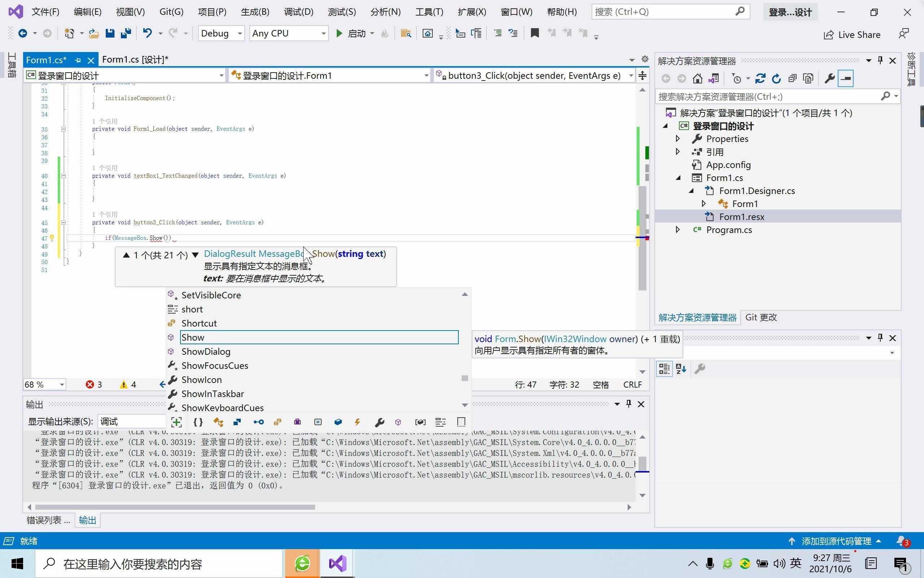This screenshot has width=924, height=578.
Task: Toggle the Preview Selected Items button
Action: pyautogui.click(x=846, y=79)
